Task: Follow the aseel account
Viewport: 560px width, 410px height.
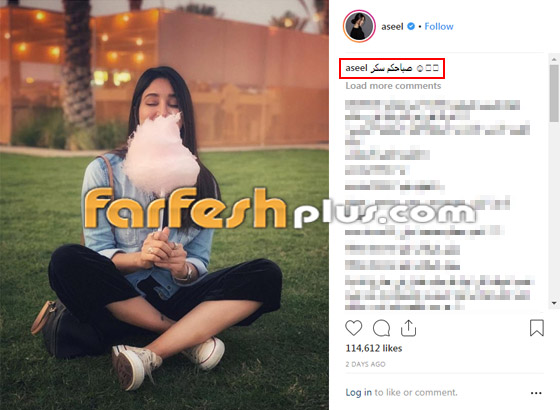Action: pos(439,26)
